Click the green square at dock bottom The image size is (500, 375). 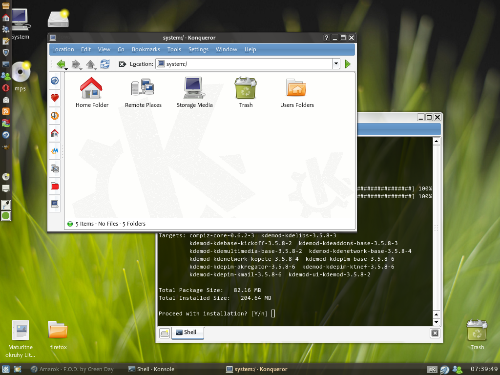[x=6, y=216]
